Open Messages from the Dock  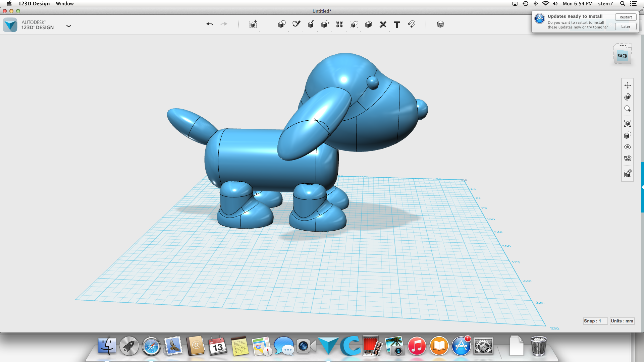284,346
